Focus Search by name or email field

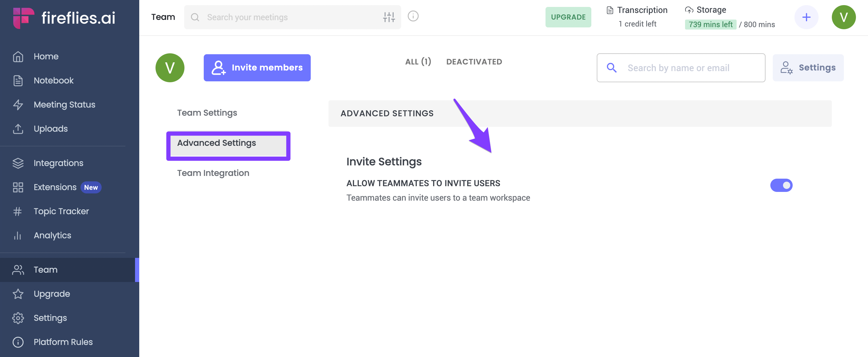(681, 68)
